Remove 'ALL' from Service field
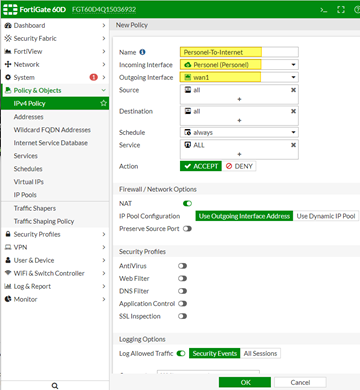This screenshot has width=360, height=390. click(293, 145)
